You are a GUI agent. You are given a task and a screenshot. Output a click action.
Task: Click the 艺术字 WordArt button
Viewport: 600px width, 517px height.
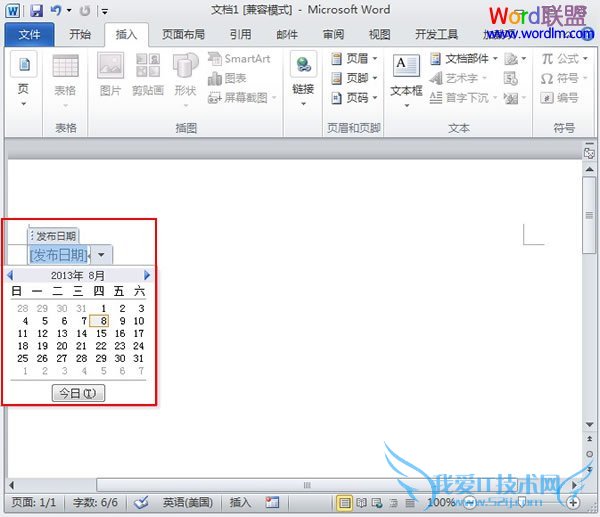click(x=458, y=78)
